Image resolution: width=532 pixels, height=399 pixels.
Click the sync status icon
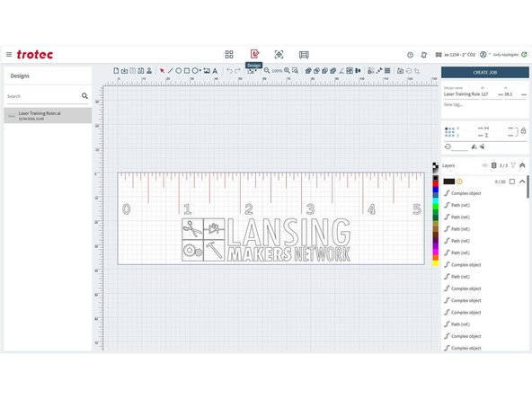[x=524, y=54]
